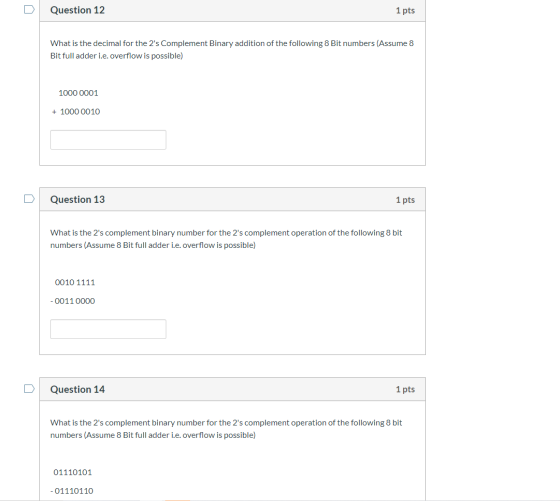Viewport: 560px width, 501px height.
Task: Click the 1 pts label for Question 12
Action: [405, 11]
